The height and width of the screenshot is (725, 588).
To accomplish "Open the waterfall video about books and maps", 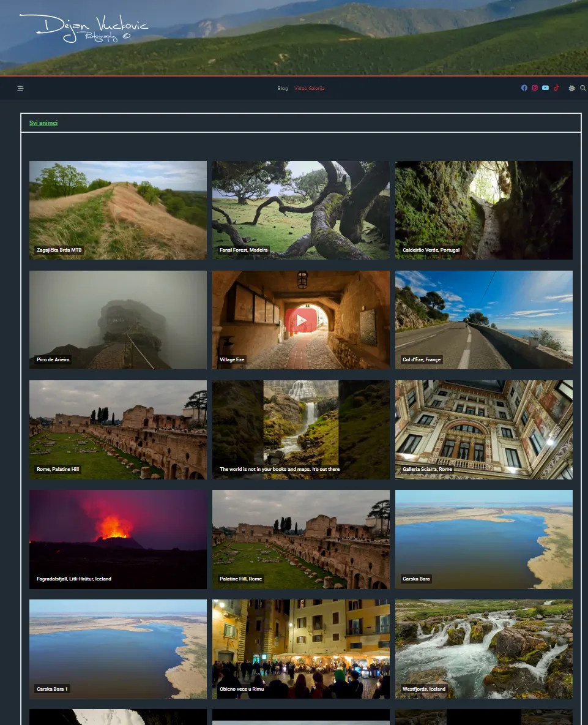I will coord(300,429).
